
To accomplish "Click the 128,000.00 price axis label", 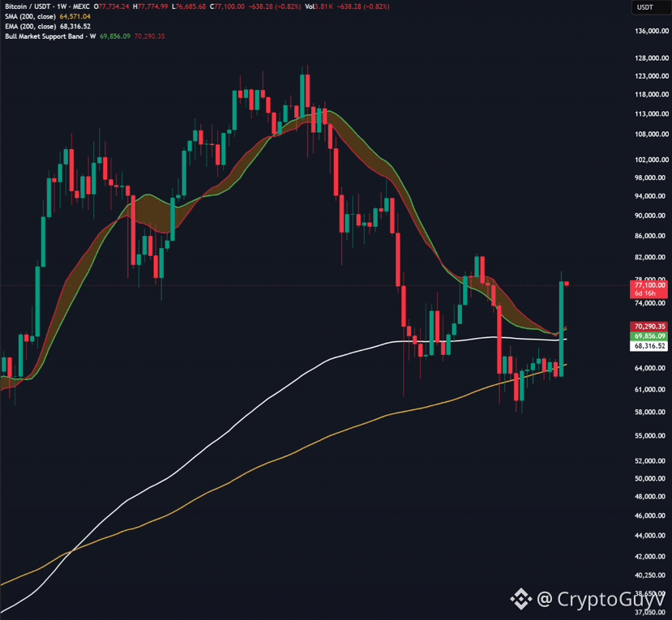I will (x=652, y=58).
